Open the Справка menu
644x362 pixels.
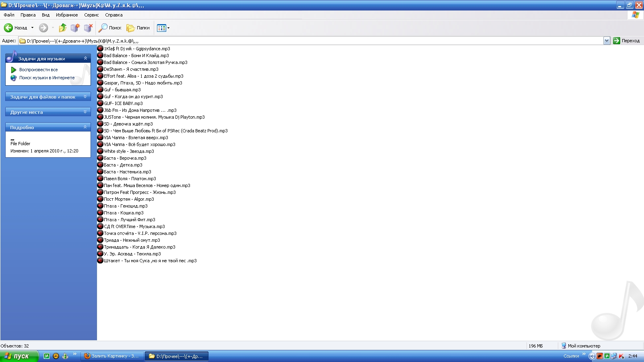click(x=114, y=15)
